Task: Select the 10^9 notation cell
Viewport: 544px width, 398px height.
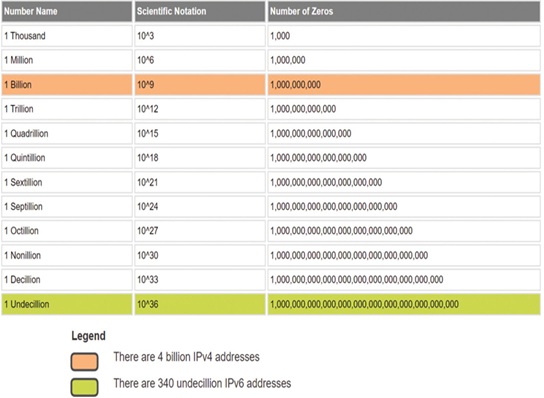Action: click(x=200, y=85)
